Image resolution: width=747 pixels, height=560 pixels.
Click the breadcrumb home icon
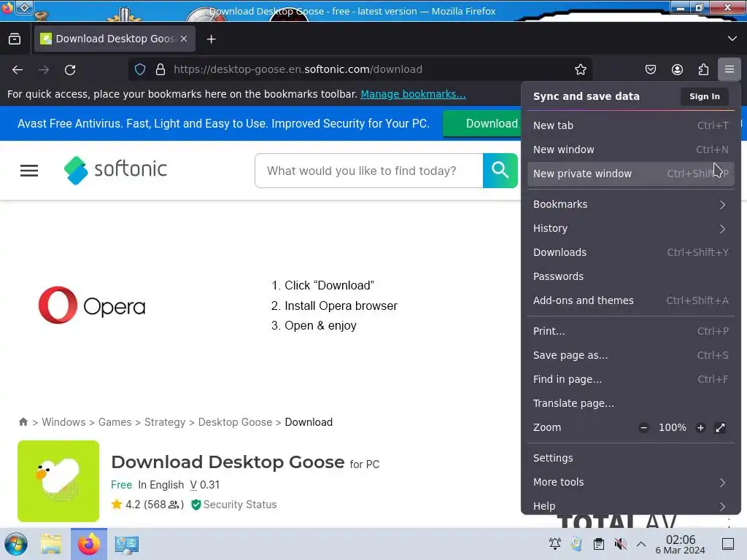point(23,422)
